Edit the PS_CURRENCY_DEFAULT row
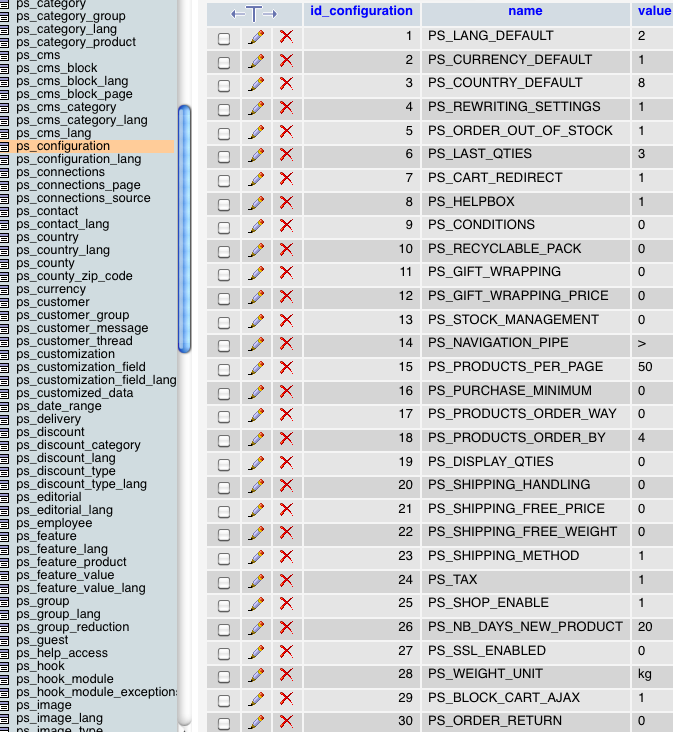 coord(256,61)
